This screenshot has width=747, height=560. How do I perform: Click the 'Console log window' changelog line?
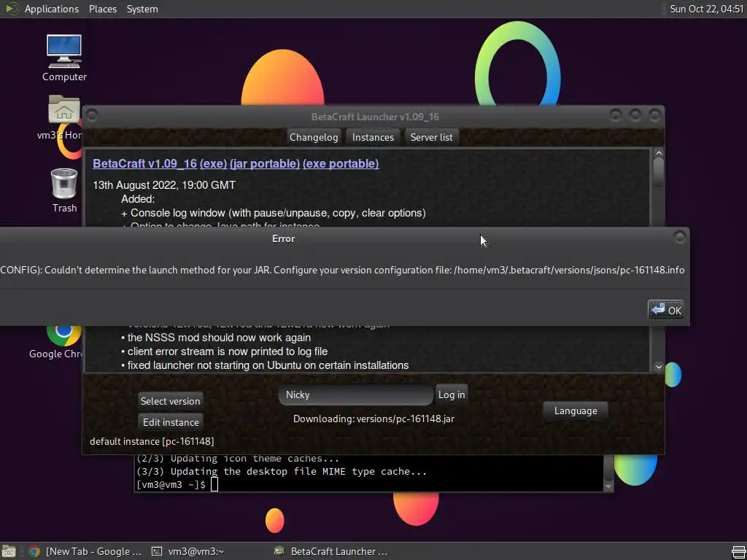tap(274, 213)
